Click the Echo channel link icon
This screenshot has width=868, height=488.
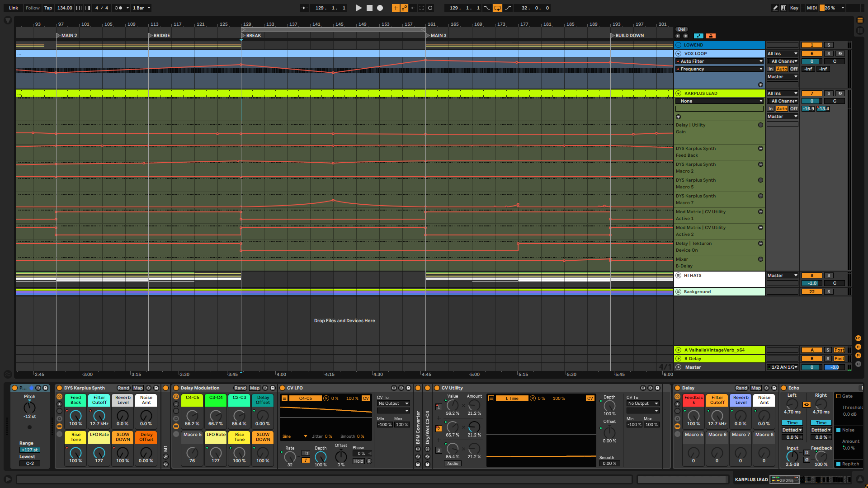coord(807,404)
